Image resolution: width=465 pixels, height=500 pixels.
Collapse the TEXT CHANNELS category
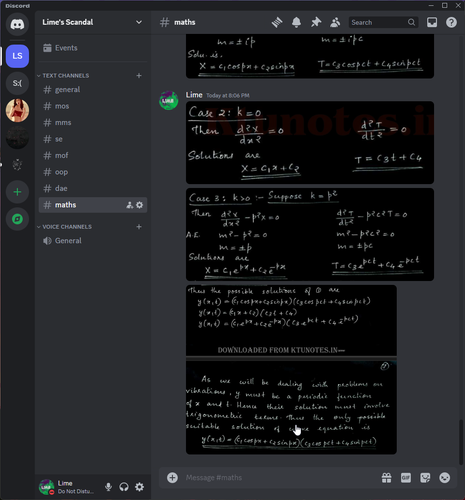coord(63,76)
